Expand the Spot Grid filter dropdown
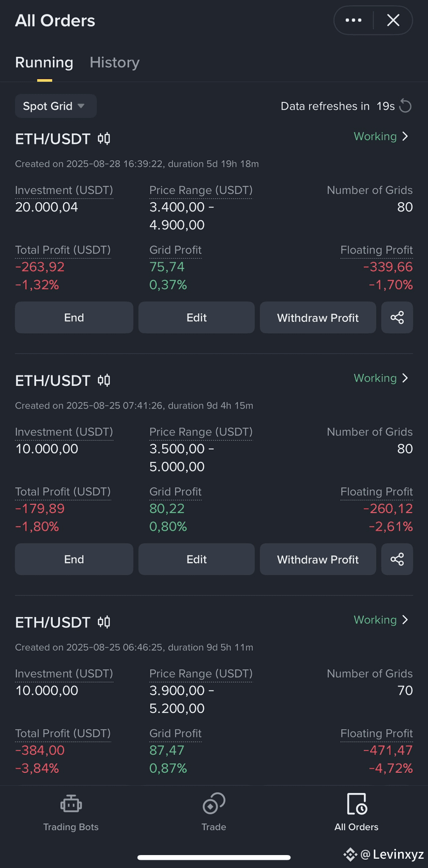The width and height of the screenshot is (428, 868). [56, 106]
